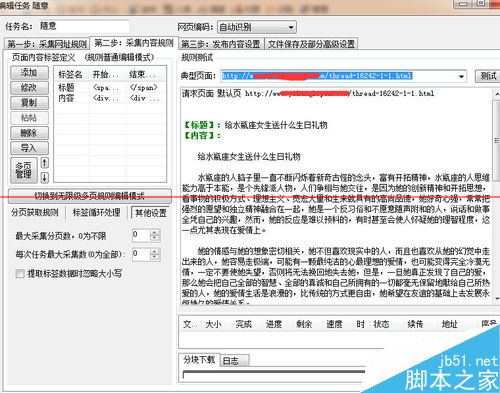Image resolution: width=500 pixels, height=393 pixels.
Task: Click the 大小 column header in download list
Action: point(213,324)
